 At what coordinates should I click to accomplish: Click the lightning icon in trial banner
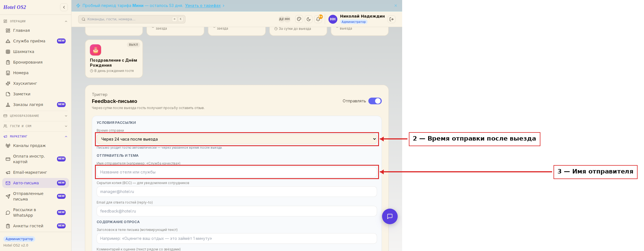click(x=78, y=6)
